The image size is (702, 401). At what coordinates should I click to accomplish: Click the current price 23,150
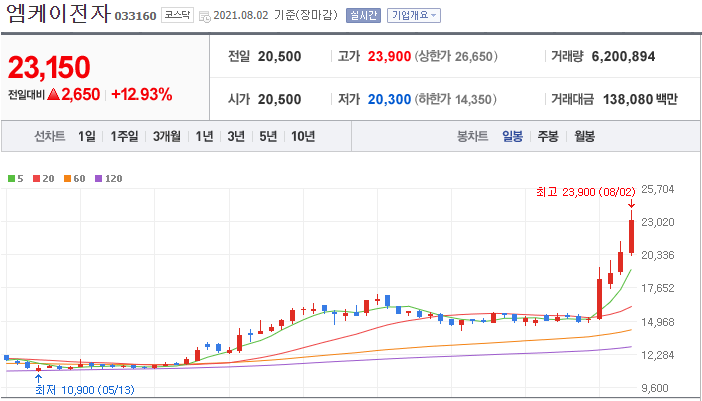pos(49,68)
